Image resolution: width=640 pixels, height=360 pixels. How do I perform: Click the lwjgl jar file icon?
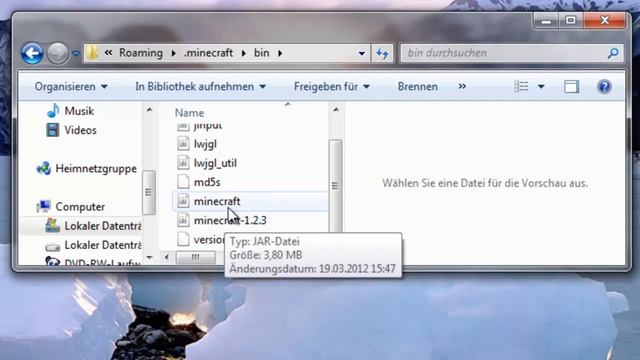[183, 144]
